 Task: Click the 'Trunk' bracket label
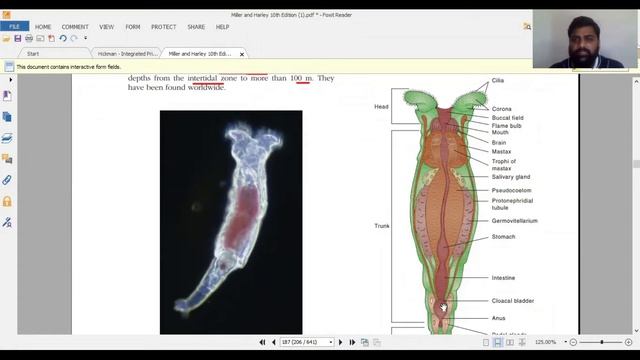382,226
